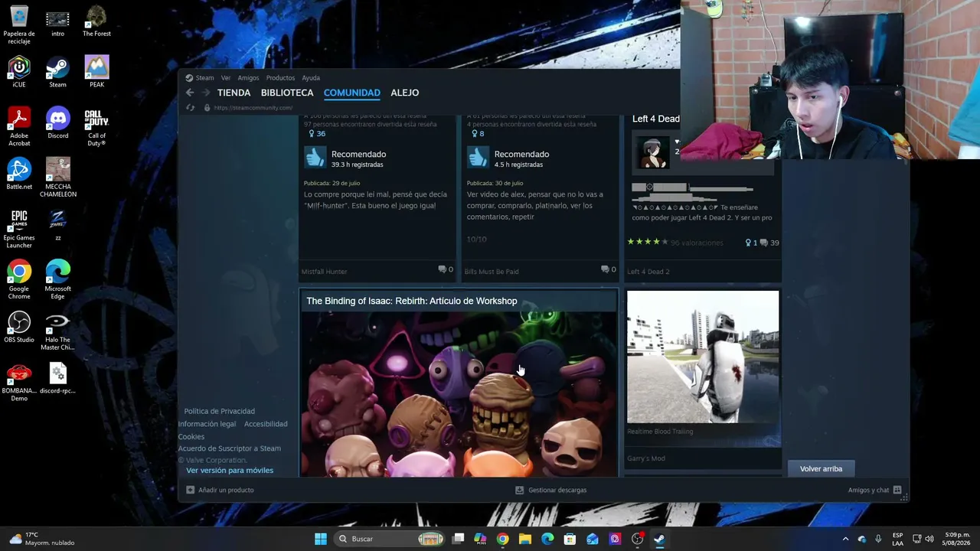Select the Google Chrome desktop icon
Image resolution: width=980 pixels, height=551 pixels.
click(x=19, y=280)
